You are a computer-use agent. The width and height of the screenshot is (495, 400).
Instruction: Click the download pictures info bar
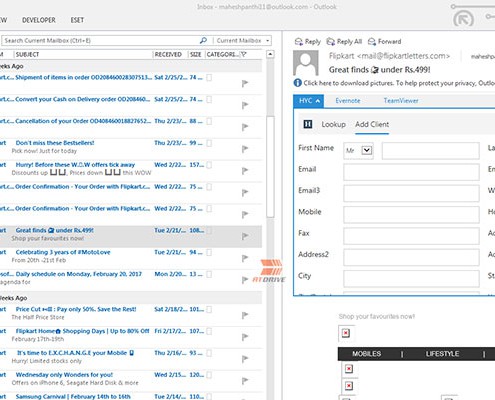[x=394, y=83]
